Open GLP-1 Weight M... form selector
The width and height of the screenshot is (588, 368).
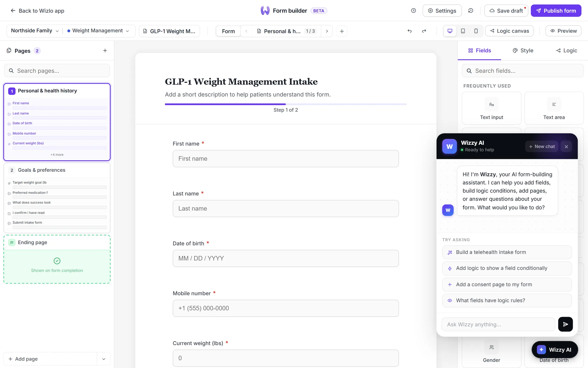coord(169,31)
